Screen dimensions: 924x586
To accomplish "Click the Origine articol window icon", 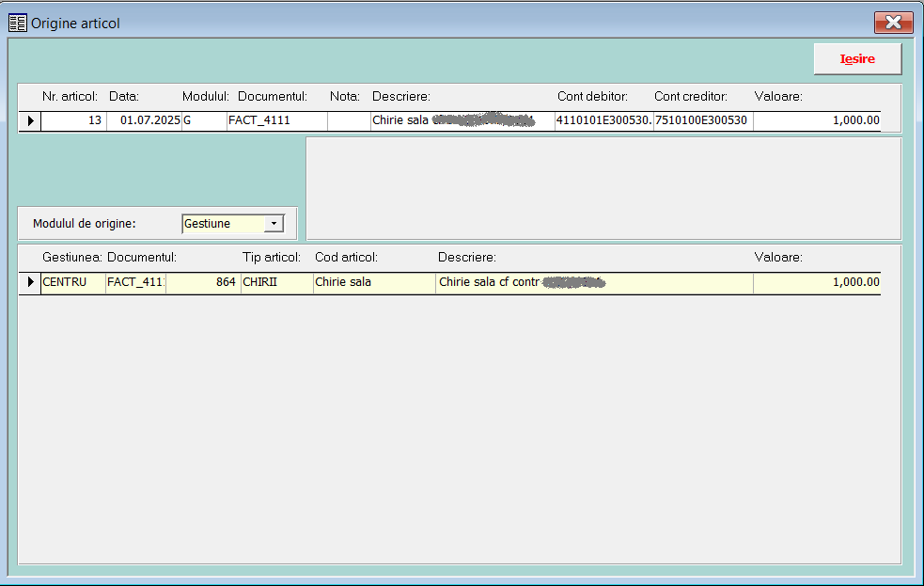I will 17,23.
